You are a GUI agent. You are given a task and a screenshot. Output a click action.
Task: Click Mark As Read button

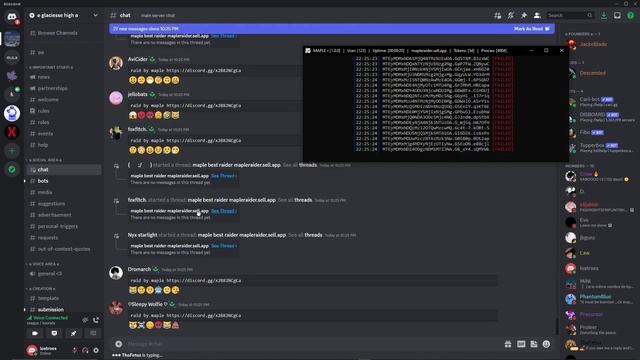532,29
